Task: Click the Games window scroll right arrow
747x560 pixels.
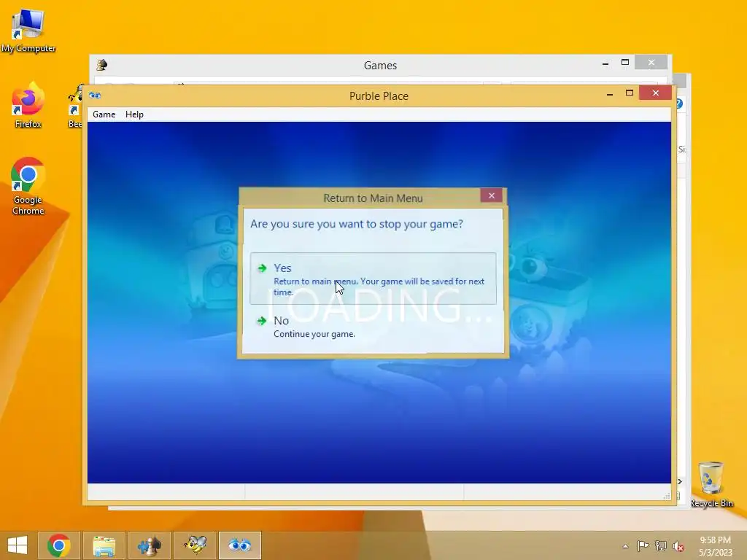Action: [x=680, y=481]
